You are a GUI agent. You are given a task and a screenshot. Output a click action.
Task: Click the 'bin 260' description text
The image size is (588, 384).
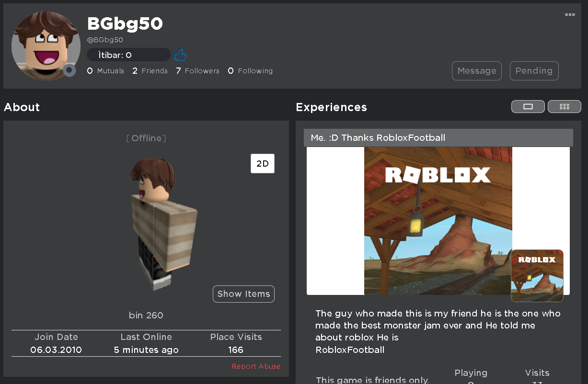coord(146,316)
